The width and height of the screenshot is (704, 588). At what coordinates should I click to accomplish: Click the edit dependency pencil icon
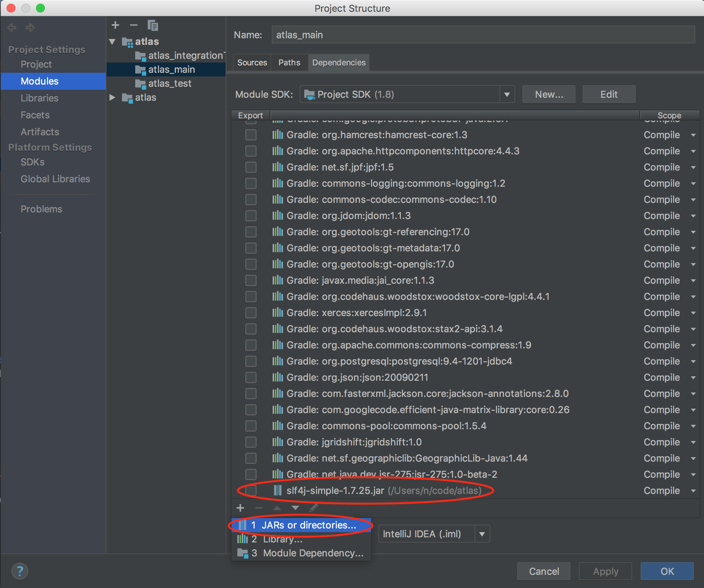[x=313, y=508]
